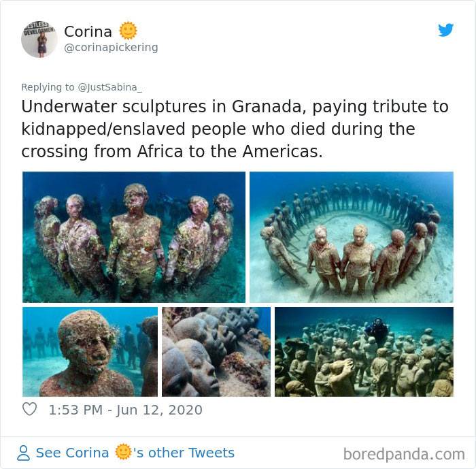Open photo of row of sculpted faces
Image resolution: width=476 pixels, height=469 pixels.
click(x=216, y=352)
